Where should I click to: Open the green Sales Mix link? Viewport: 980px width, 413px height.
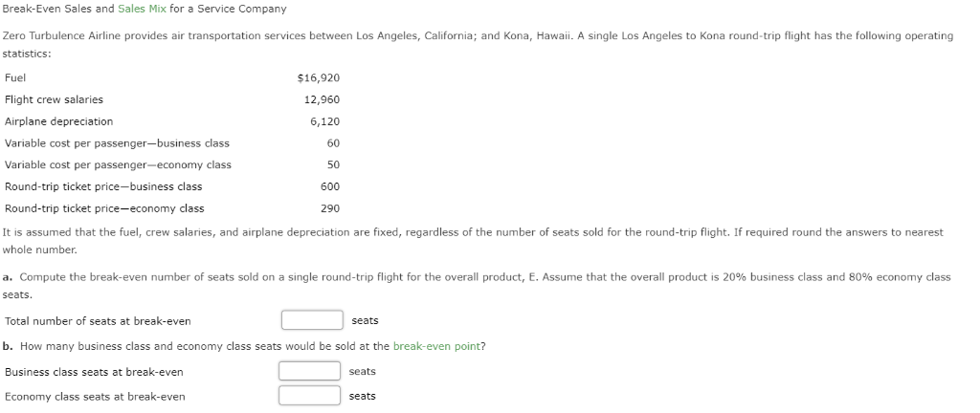142,9
